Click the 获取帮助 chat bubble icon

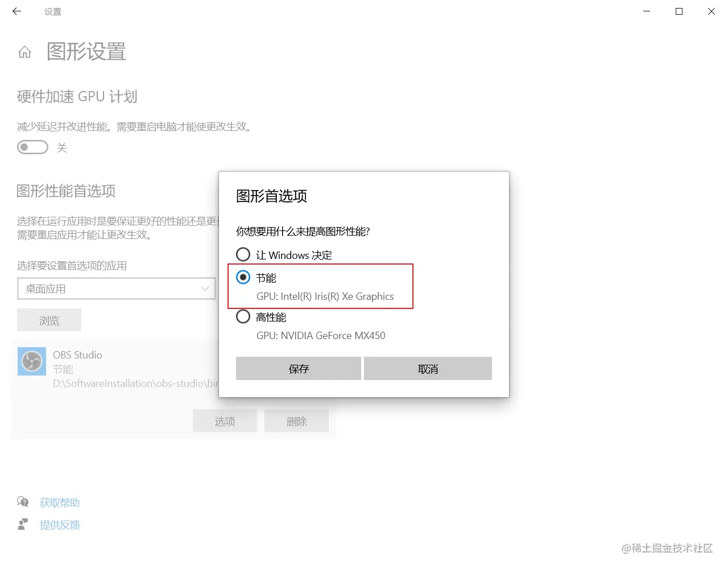[x=23, y=502]
